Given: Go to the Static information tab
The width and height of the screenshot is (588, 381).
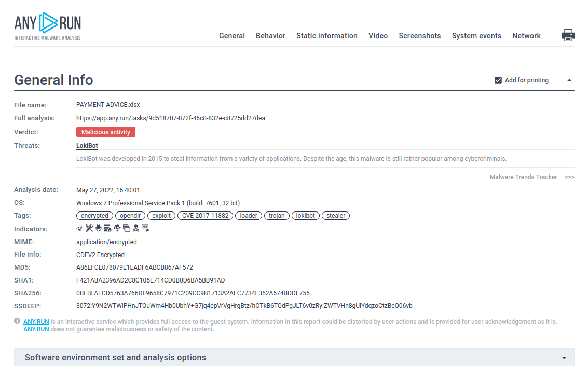Looking at the screenshot, I should (x=326, y=36).
